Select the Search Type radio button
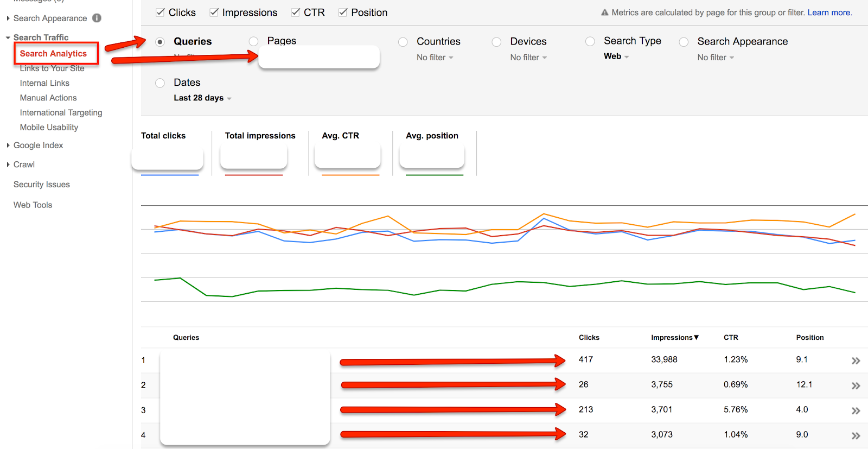868x449 pixels. pos(590,41)
